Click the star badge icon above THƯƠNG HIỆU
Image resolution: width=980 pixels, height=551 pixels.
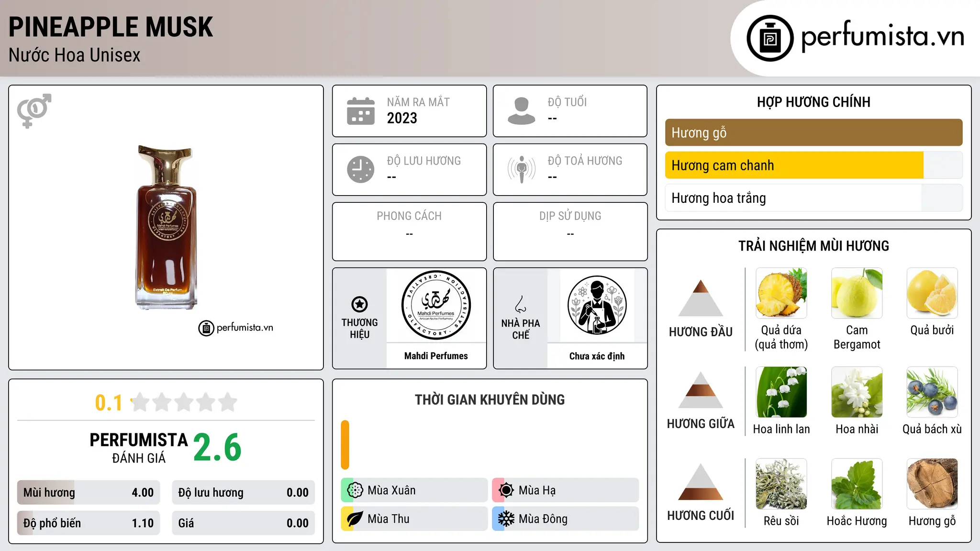(359, 304)
